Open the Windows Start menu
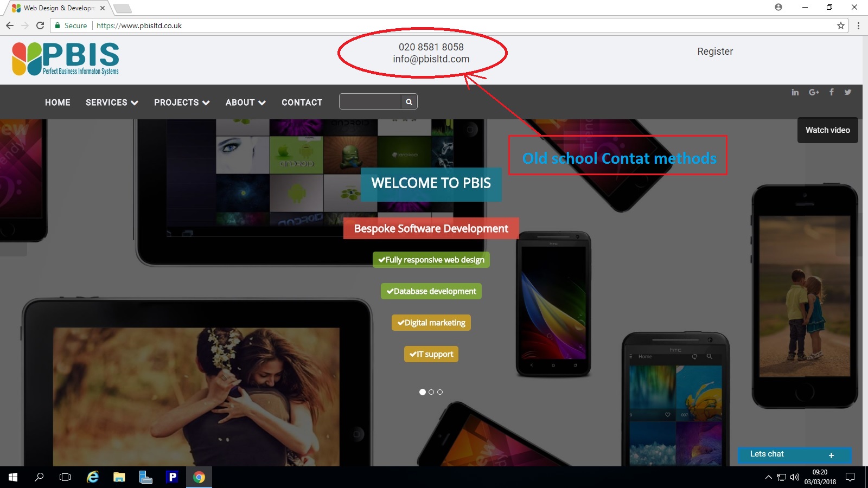 [13, 477]
